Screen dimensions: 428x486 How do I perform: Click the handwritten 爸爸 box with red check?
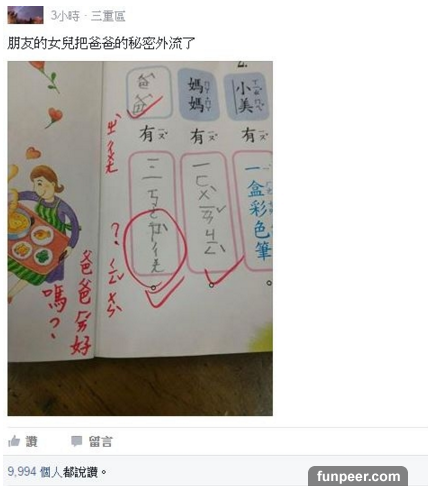click(x=148, y=93)
